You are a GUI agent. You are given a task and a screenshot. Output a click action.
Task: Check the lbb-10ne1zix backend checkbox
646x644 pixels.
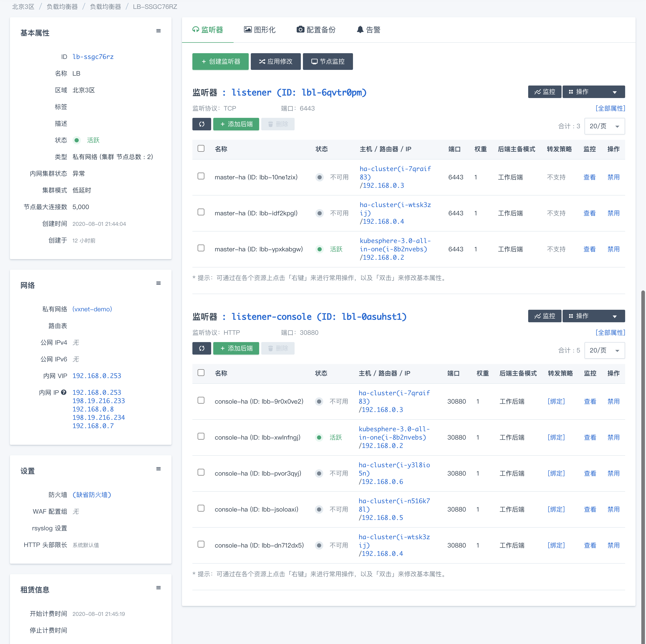(x=201, y=176)
